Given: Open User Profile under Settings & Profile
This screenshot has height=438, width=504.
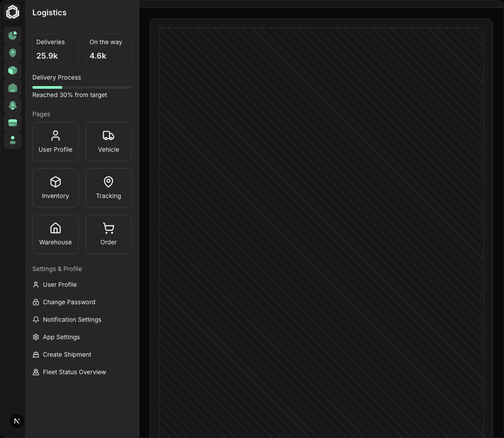Looking at the screenshot, I should [59, 285].
